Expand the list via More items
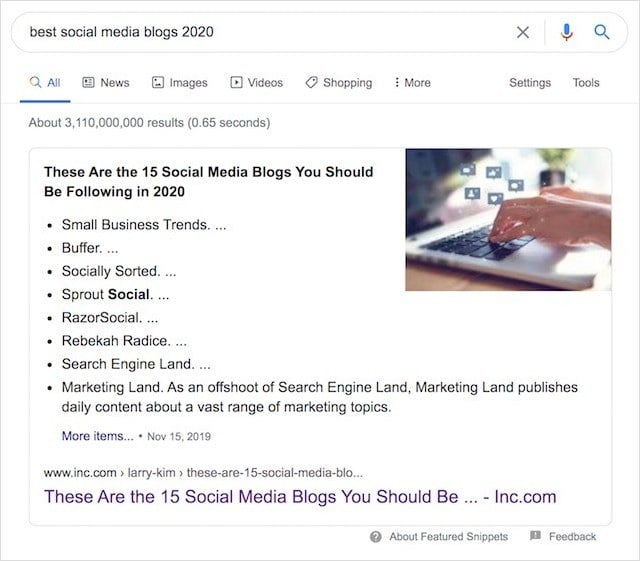640x561 pixels. [97, 436]
